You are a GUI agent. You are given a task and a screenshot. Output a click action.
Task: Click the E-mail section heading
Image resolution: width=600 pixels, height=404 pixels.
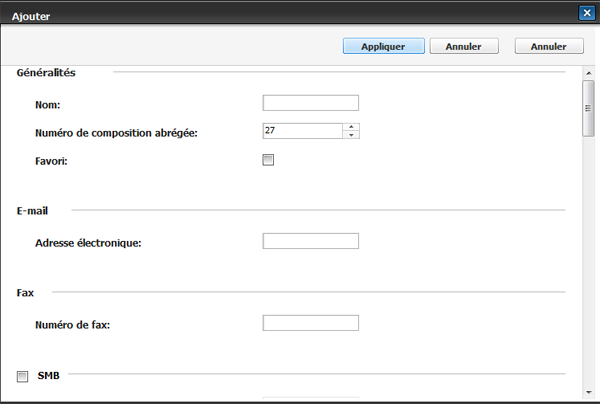point(32,211)
